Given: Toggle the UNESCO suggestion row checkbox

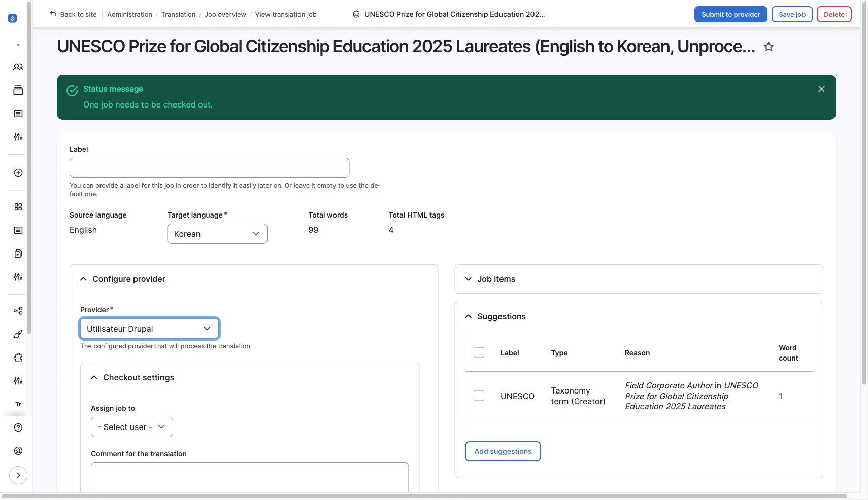Looking at the screenshot, I should (479, 395).
